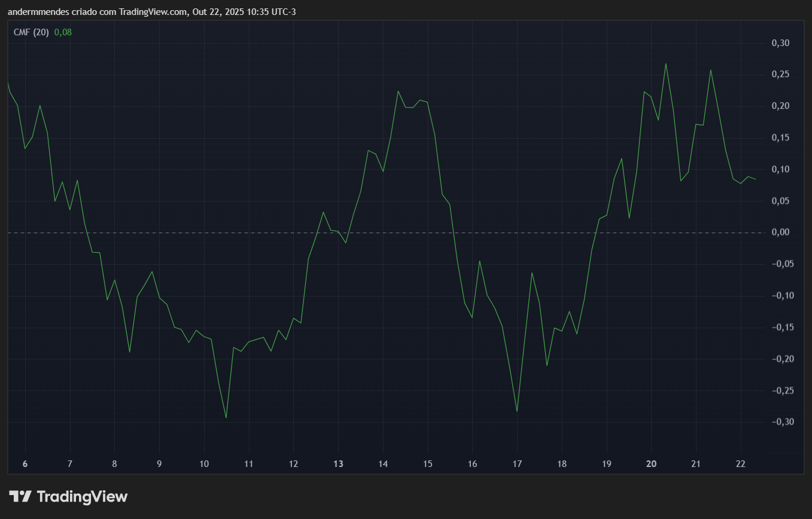Click the lowest CMF trough after date 10

coord(226,418)
